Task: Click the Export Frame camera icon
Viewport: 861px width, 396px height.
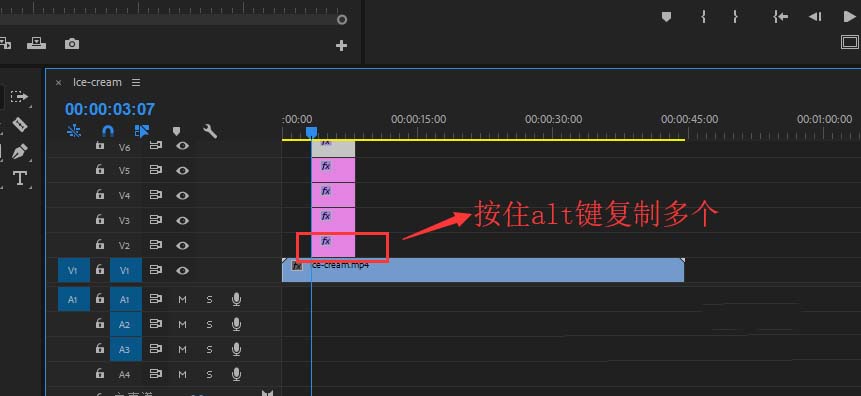Action: point(72,44)
